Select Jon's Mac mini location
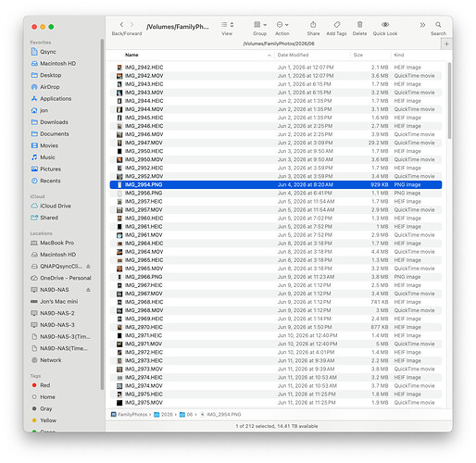 pos(58,302)
